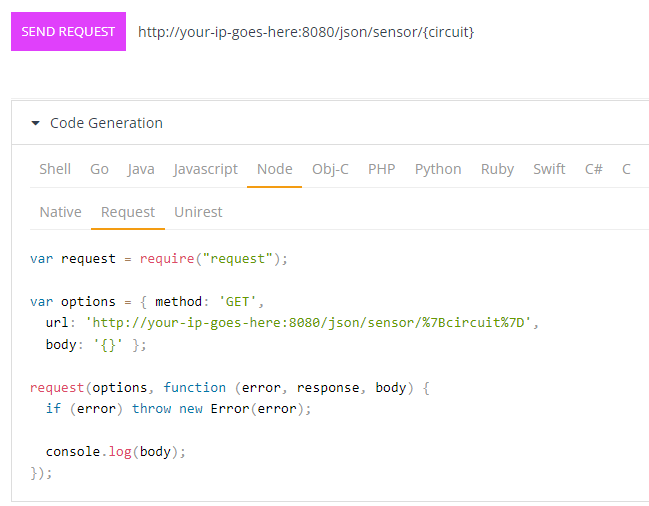Open the Ruby code tab
Image resolution: width=649 pixels, height=506 pixels.
click(497, 169)
